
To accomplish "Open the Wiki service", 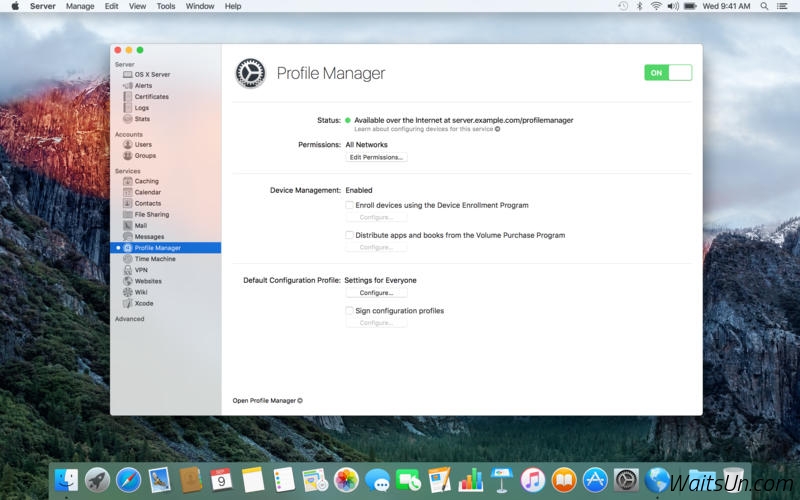I will 135,292.
